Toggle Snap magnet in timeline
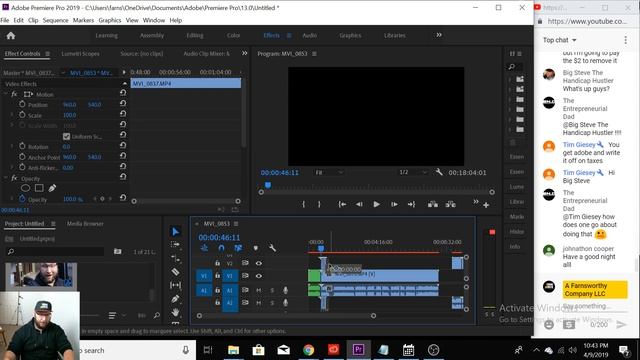This screenshot has width=640, height=360. click(221, 248)
